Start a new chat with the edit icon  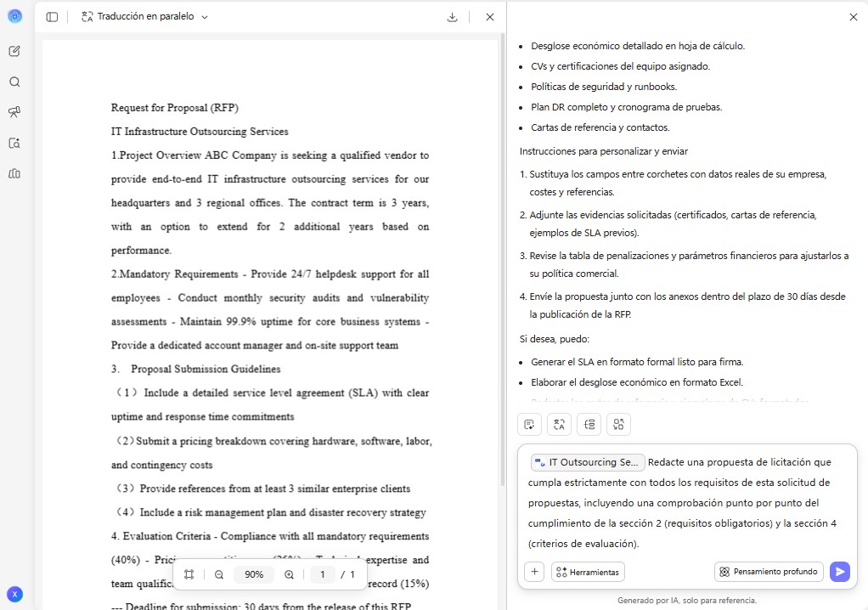(15, 52)
